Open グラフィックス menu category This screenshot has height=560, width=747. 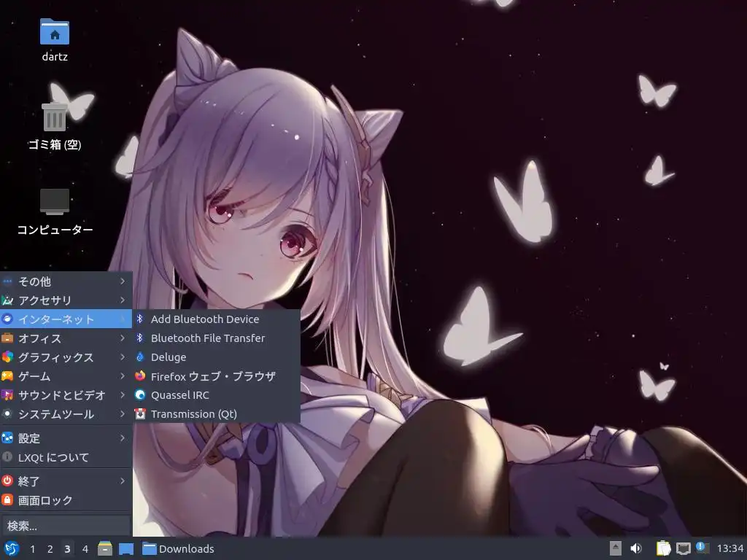[66, 357]
